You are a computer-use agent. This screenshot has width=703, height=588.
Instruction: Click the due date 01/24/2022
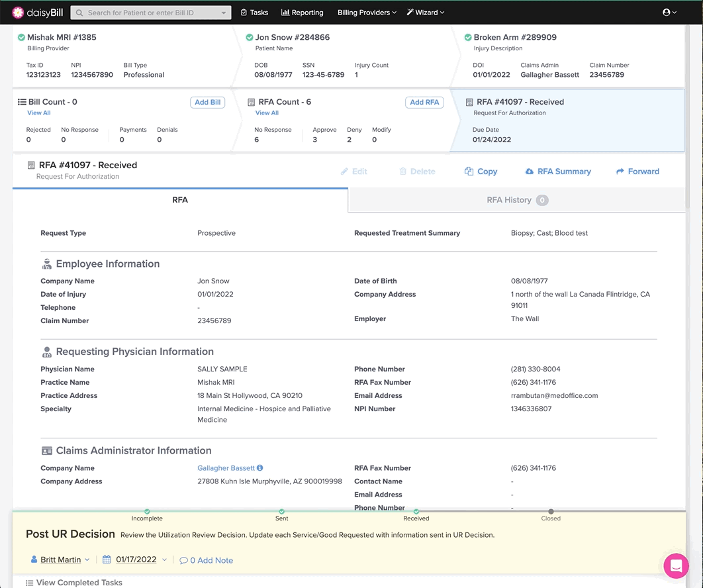(x=492, y=140)
